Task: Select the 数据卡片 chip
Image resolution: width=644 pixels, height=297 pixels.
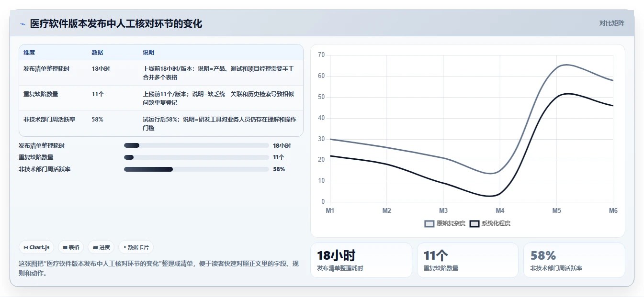Action: click(136, 247)
